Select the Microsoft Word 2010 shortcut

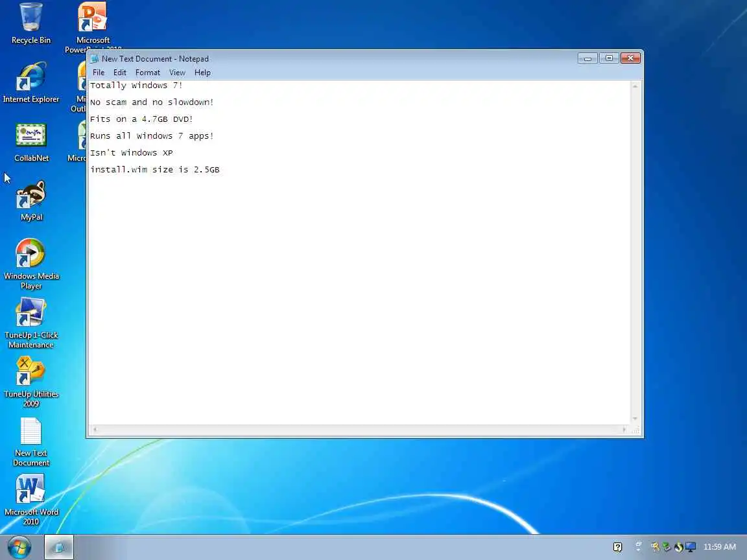coord(31,499)
